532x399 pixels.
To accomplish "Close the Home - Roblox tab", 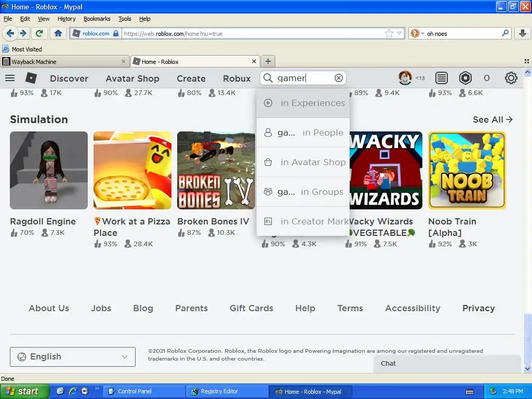I will (254, 61).
